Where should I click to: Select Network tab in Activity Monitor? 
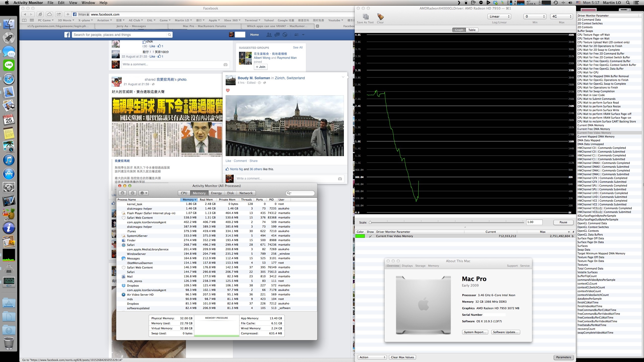(x=246, y=193)
